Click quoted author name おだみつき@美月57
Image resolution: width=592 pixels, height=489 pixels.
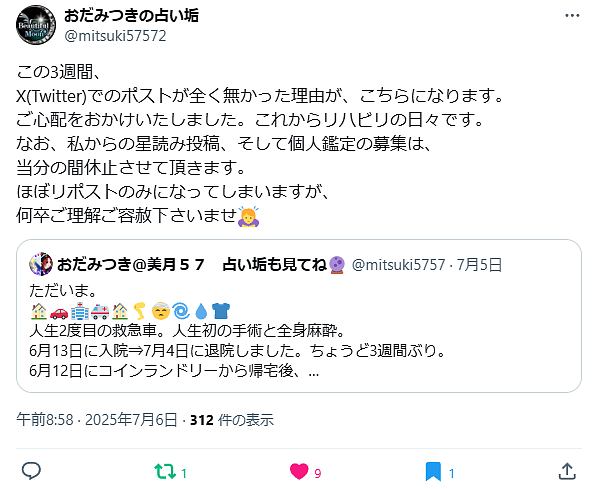(131, 265)
